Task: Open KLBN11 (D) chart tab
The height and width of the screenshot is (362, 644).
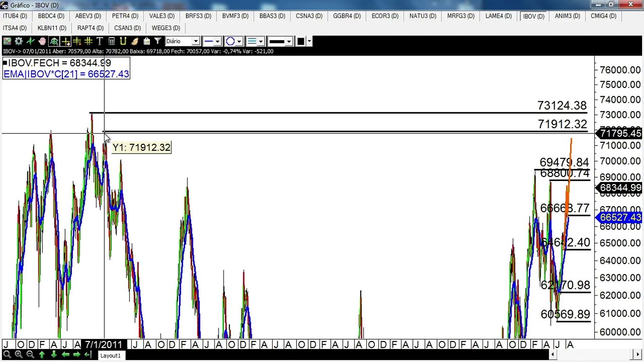Action: pyautogui.click(x=52, y=28)
